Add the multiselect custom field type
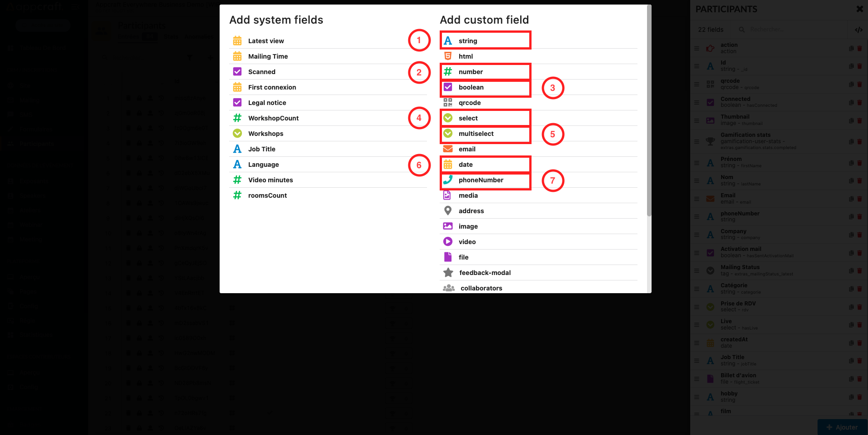Viewport: 868px width, 435px height. (x=476, y=134)
